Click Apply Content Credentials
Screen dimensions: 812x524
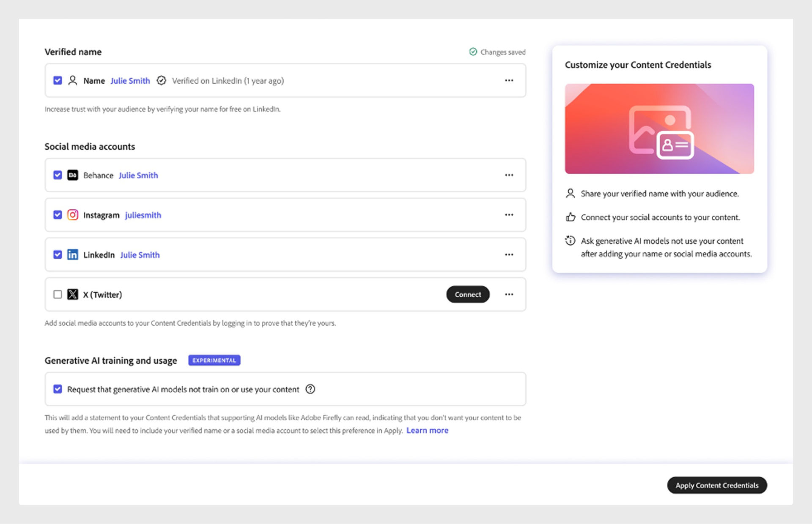[716, 485]
